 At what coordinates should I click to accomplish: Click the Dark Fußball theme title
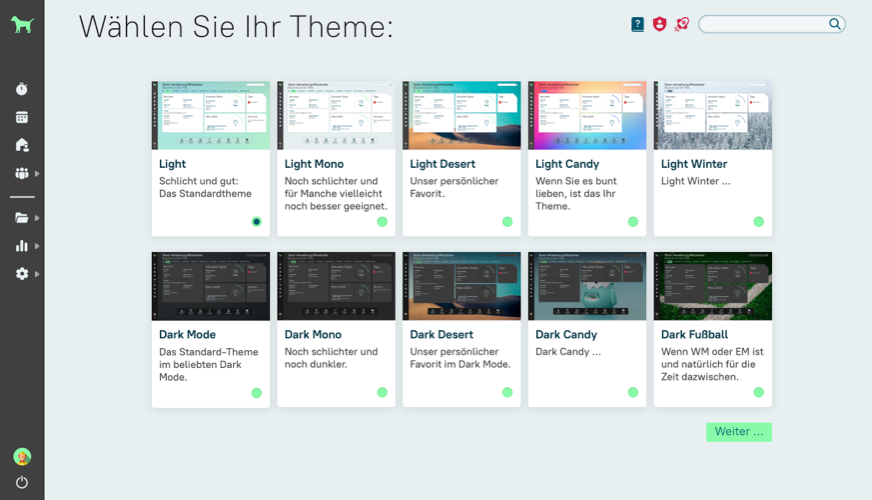693,335
